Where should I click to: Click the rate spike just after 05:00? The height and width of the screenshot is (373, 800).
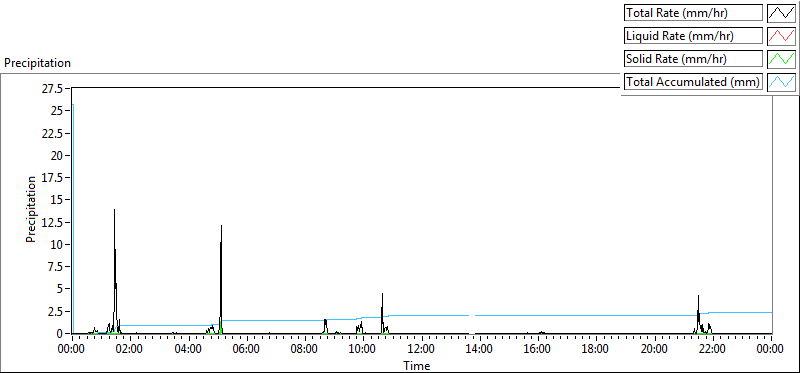221,279
